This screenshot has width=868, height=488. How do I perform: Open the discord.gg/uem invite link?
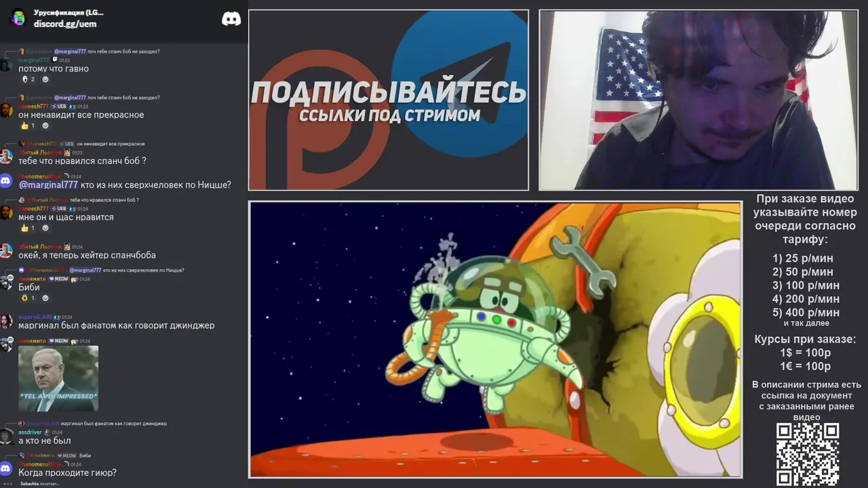[65, 24]
